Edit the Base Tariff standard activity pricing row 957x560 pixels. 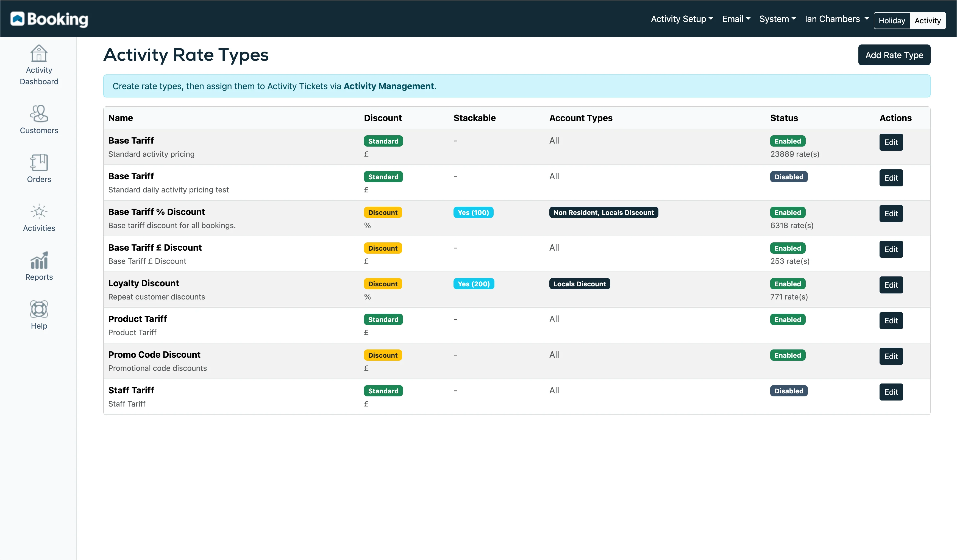point(891,142)
